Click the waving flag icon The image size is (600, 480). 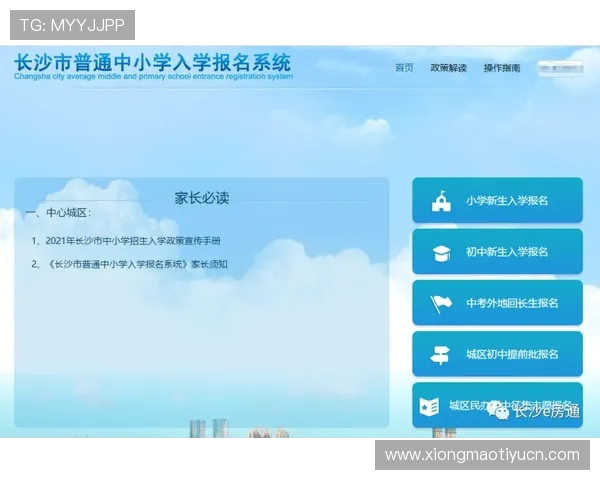tap(441, 304)
